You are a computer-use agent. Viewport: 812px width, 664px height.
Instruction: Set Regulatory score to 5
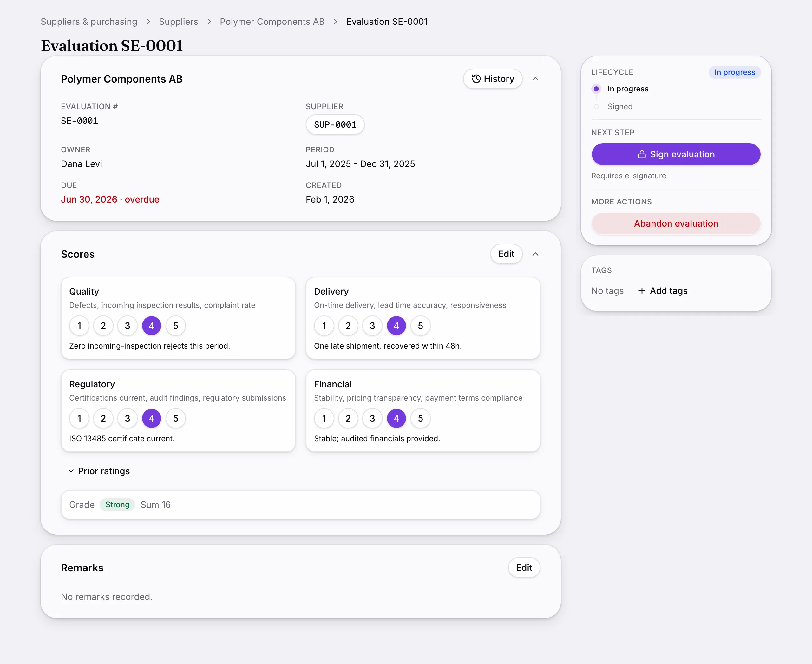coord(175,418)
